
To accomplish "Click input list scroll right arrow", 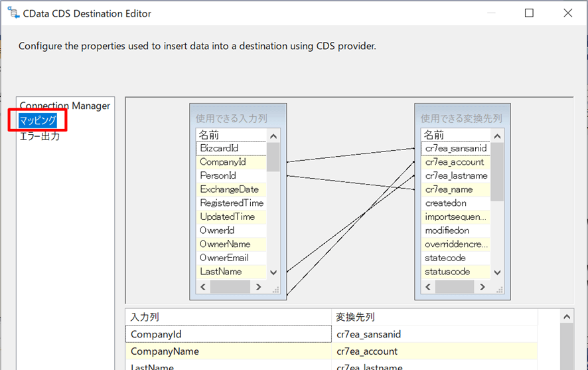I will point(258,287).
